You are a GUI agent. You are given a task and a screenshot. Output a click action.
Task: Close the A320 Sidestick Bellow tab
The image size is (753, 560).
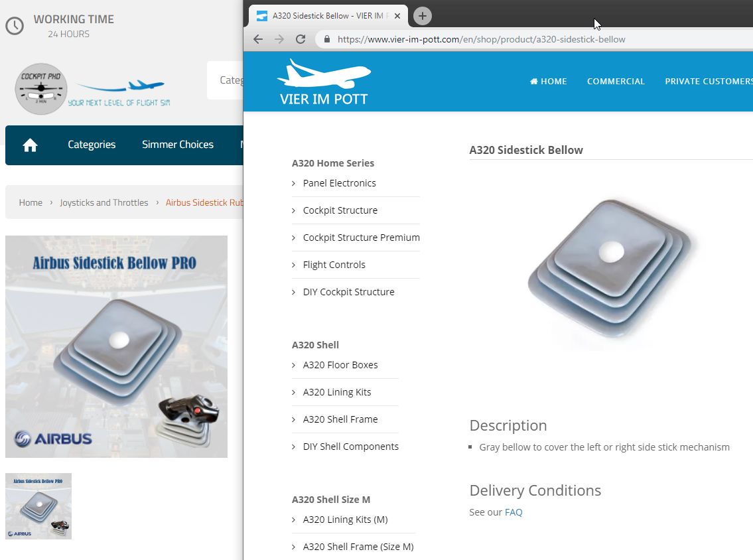pyautogui.click(x=397, y=16)
